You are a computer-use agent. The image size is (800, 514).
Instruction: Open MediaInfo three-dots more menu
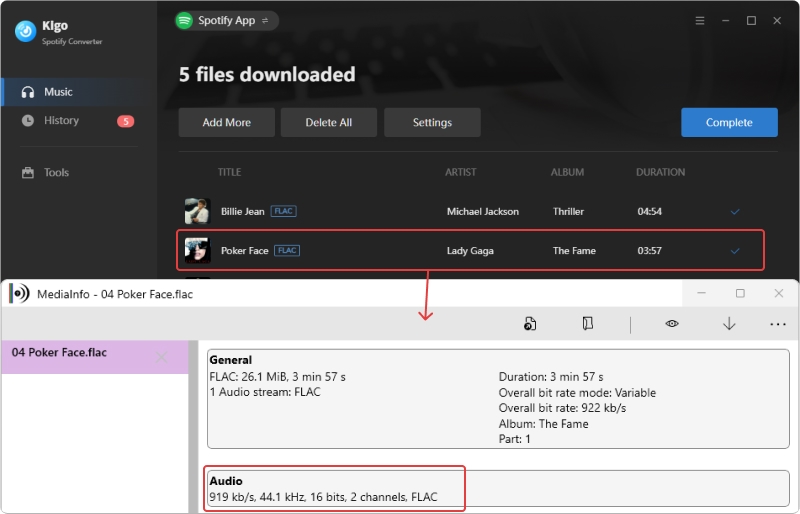coord(778,324)
